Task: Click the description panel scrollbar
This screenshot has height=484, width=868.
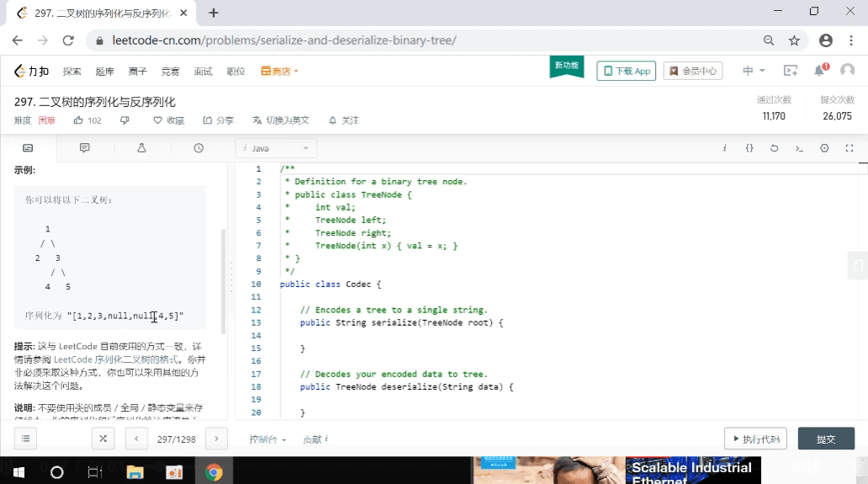Action: [224, 281]
